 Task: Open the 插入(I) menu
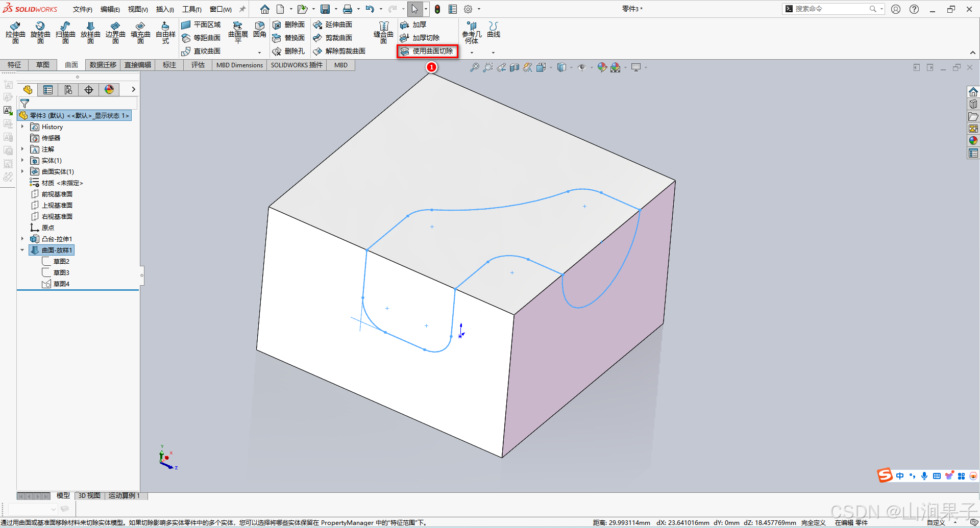pos(165,9)
